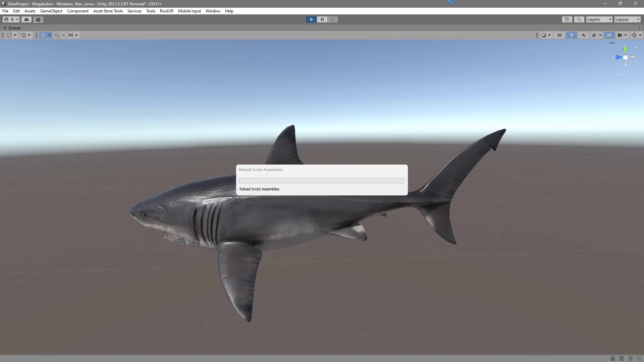This screenshot has width=644, height=362.
Task: Toggle scene effects skybox icon
Action: click(x=594, y=35)
